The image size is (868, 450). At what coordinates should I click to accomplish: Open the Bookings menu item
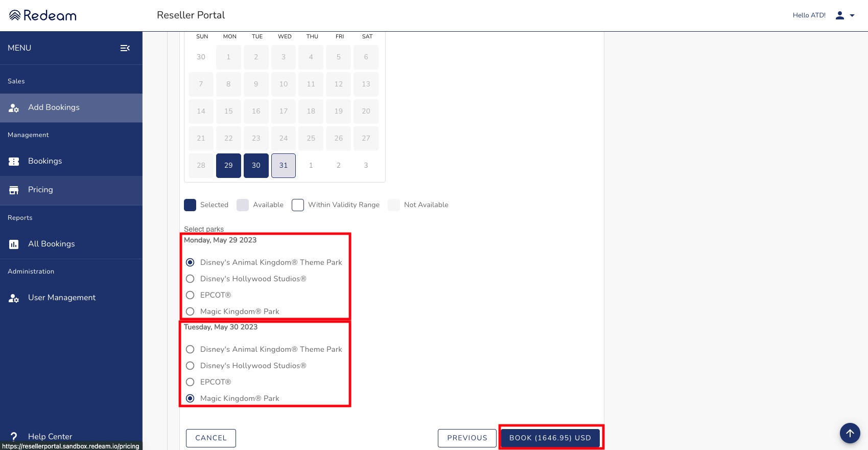pyautogui.click(x=45, y=161)
